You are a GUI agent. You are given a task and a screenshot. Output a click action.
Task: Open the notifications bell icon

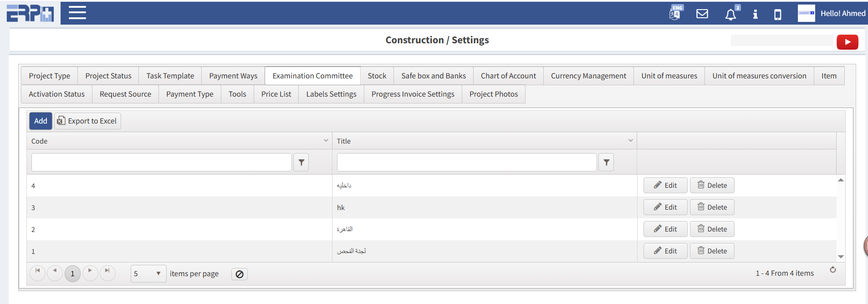[730, 15]
